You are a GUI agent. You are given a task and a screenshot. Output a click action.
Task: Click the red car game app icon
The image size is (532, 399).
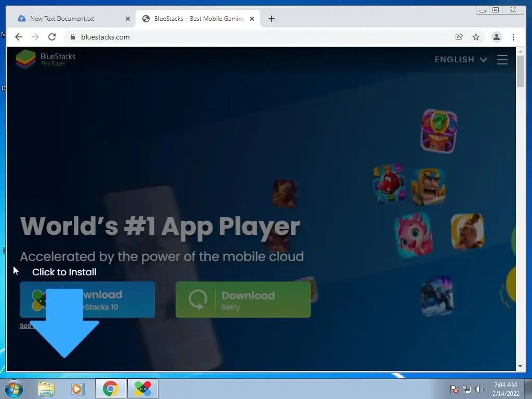tap(389, 183)
